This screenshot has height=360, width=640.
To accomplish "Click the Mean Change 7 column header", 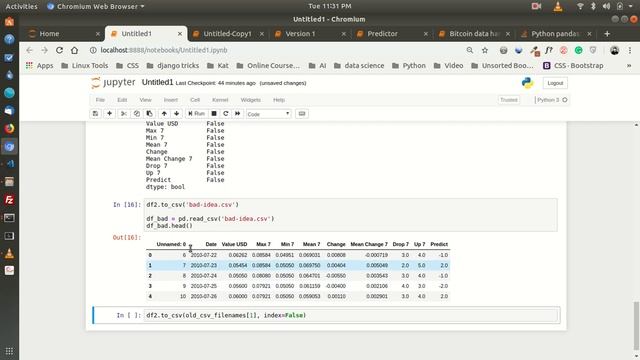I will click(x=369, y=244).
